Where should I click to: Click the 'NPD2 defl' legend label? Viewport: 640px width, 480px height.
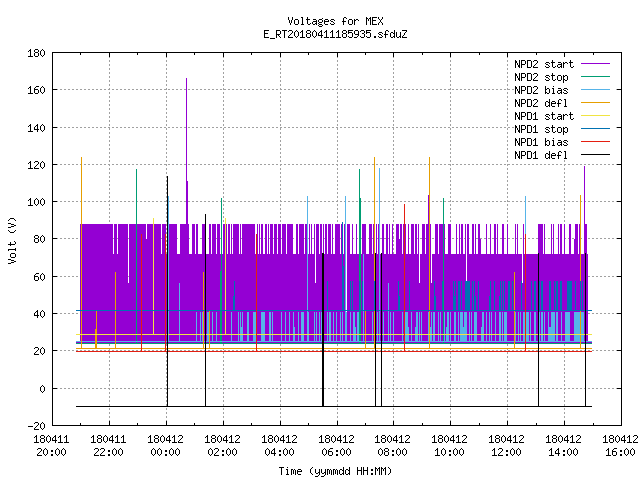(x=541, y=103)
